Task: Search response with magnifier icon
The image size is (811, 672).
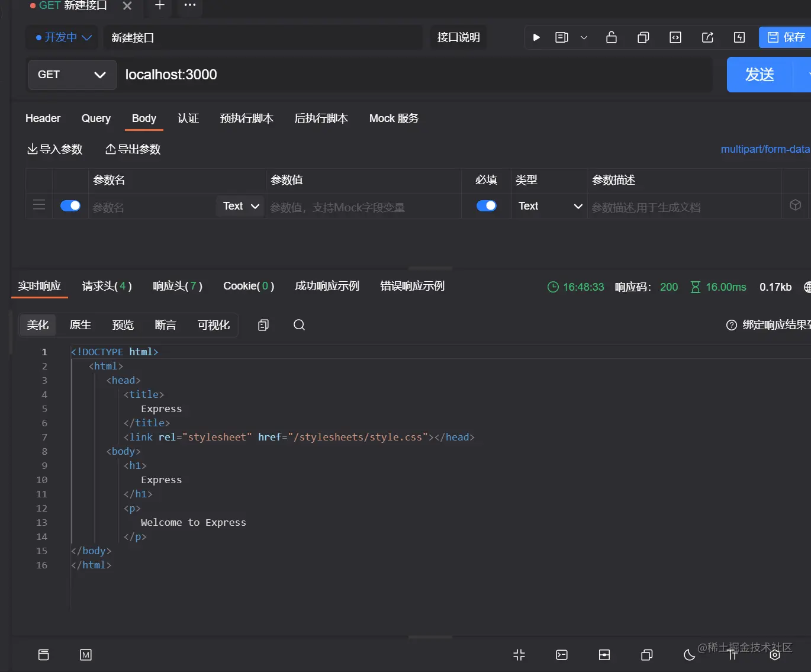Action: pyautogui.click(x=299, y=325)
